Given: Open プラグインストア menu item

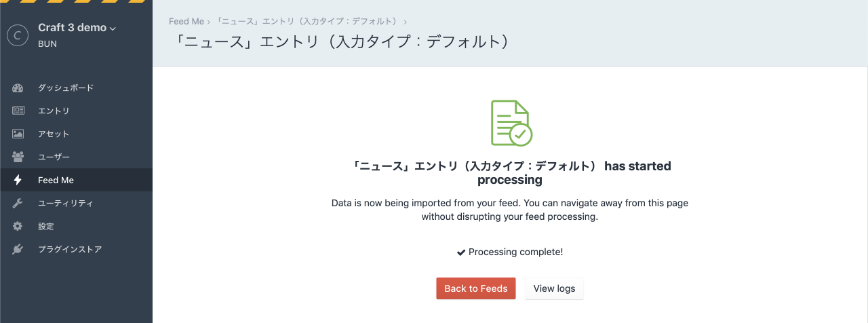Looking at the screenshot, I should pyautogui.click(x=70, y=250).
